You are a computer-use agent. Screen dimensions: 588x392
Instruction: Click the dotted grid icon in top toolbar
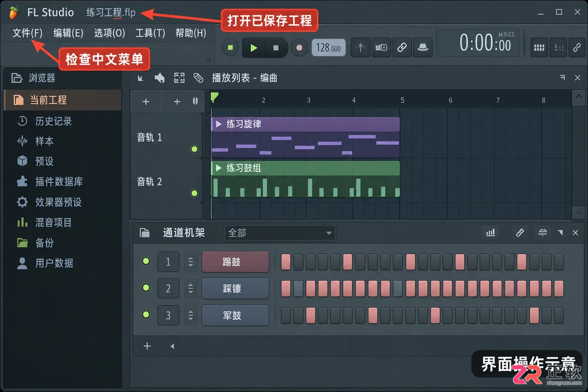click(559, 47)
